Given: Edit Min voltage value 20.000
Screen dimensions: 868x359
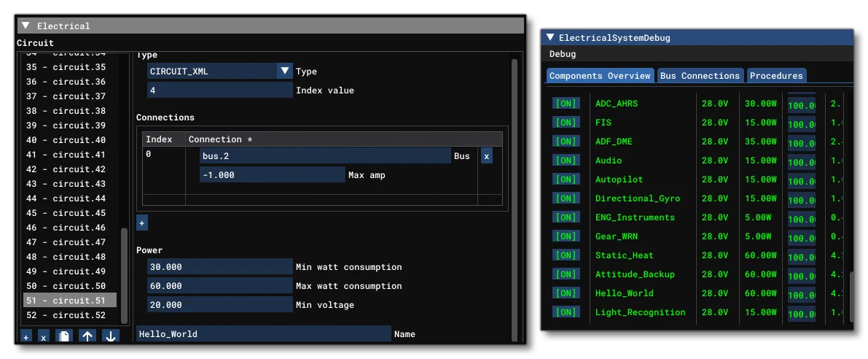Looking at the screenshot, I should (220, 305).
